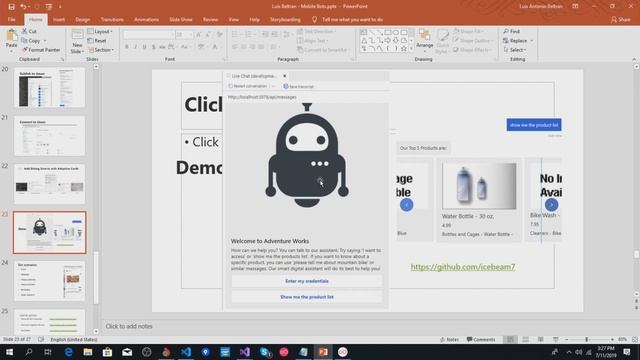The image size is (640, 360).
Task: Activate the Format Painter
Action: [x=41, y=50]
